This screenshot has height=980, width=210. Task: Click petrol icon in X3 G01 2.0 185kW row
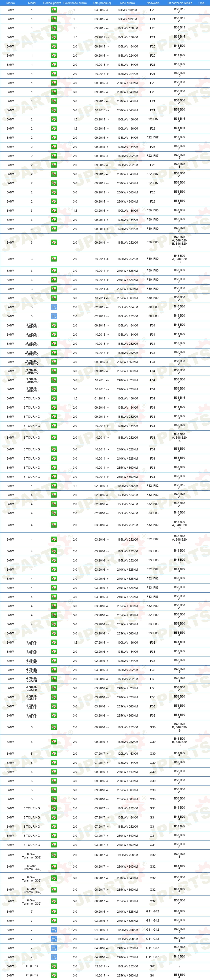(x=54, y=966)
